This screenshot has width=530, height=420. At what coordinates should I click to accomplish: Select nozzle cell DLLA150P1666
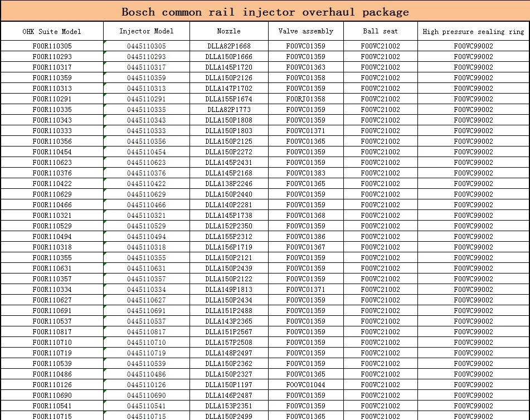coord(229,56)
